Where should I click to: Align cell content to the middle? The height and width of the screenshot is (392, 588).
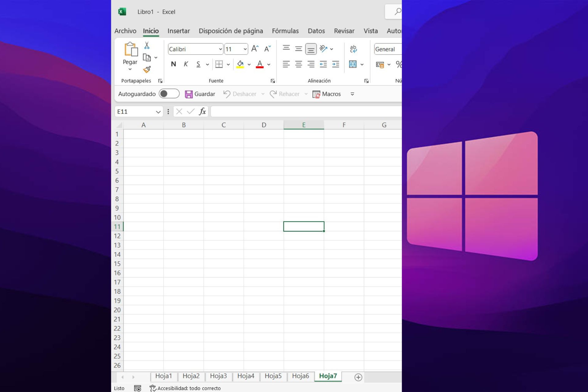[299, 49]
